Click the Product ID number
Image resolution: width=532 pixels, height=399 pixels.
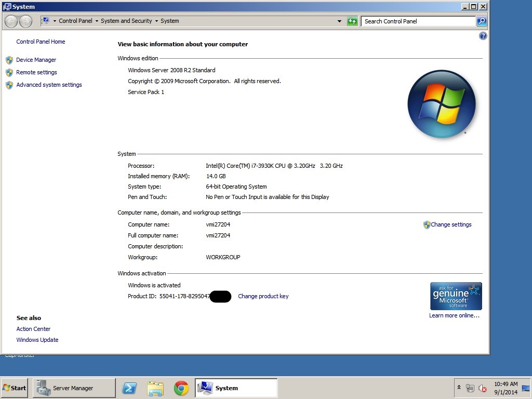185,296
